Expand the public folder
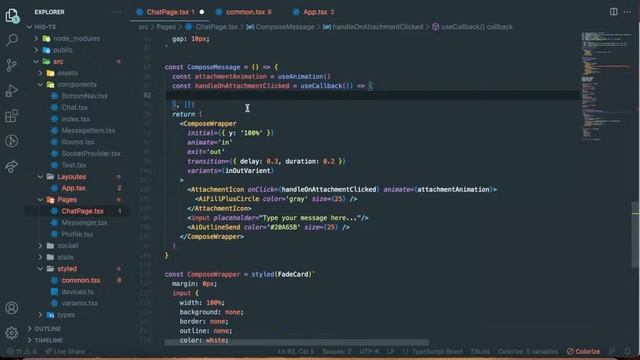The image size is (640, 360). (x=62, y=50)
